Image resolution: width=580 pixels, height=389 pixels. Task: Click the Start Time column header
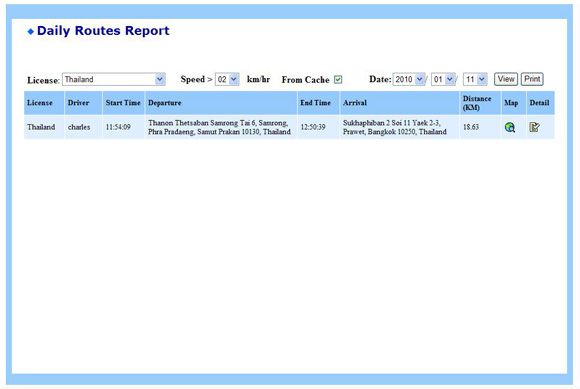click(123, 103)
